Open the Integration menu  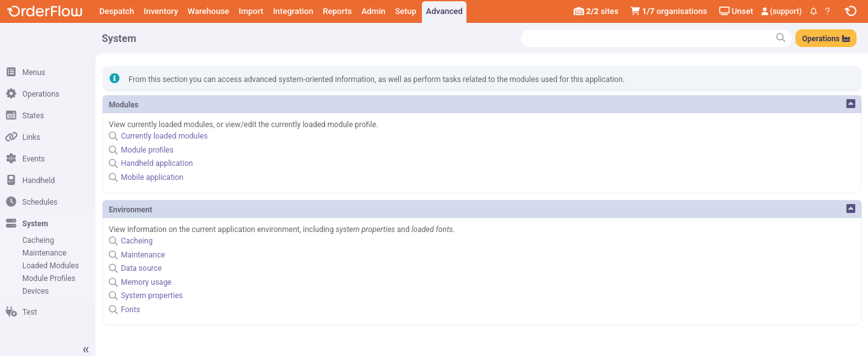click(x=293, y=11)
